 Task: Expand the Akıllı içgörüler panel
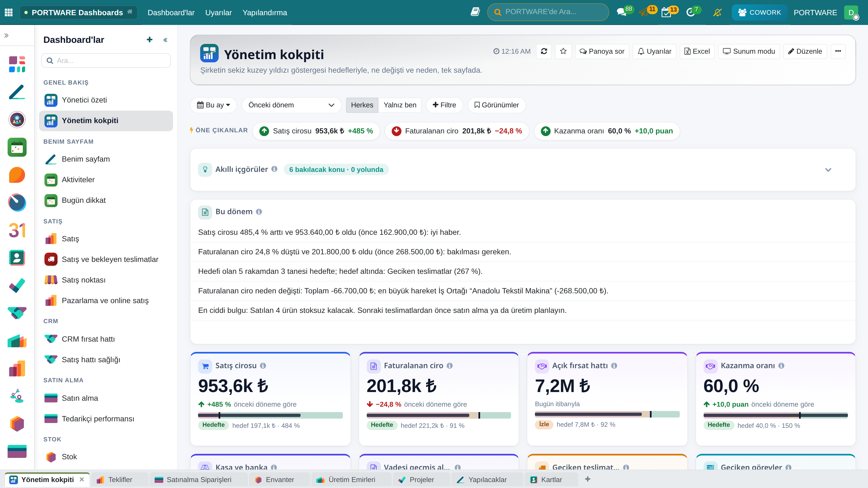point(828,170)
